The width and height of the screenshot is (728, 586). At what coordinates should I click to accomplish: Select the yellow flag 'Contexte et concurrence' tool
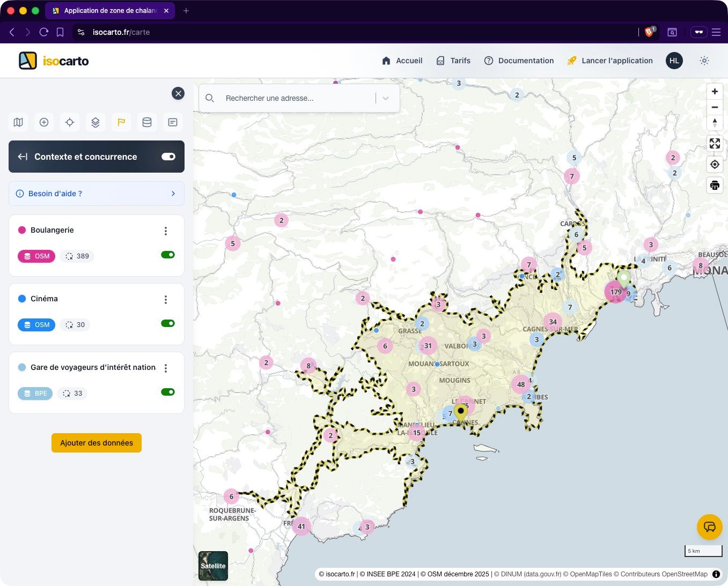(x=121, y=122)
